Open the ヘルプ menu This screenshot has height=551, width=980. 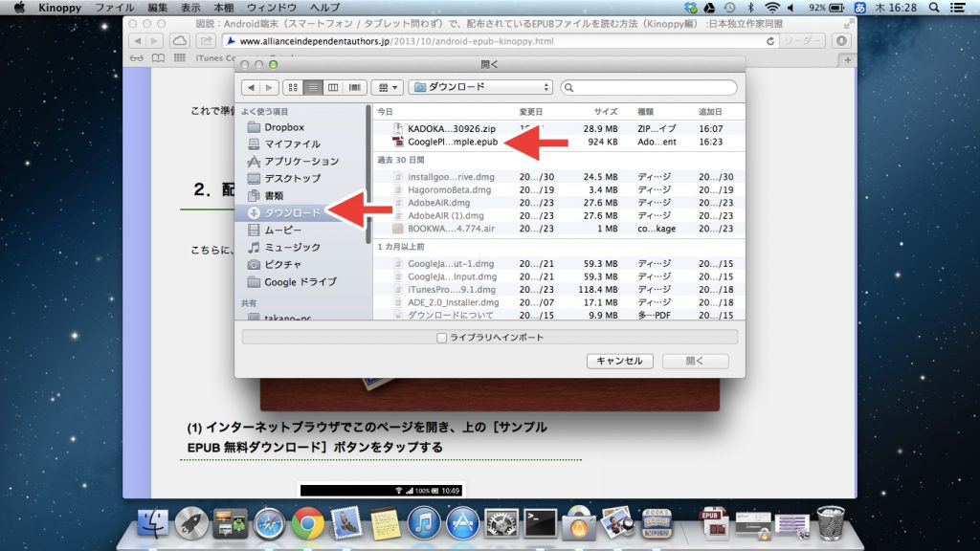tap(325, 8)
